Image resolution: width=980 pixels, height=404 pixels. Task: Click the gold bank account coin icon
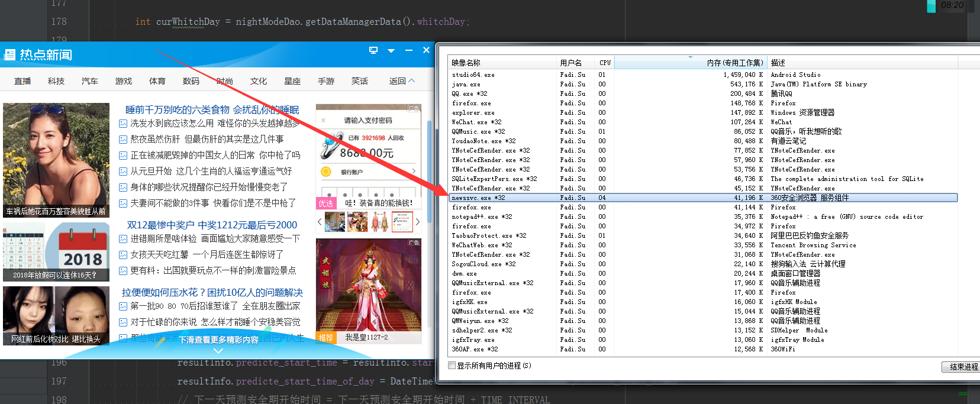325,172
